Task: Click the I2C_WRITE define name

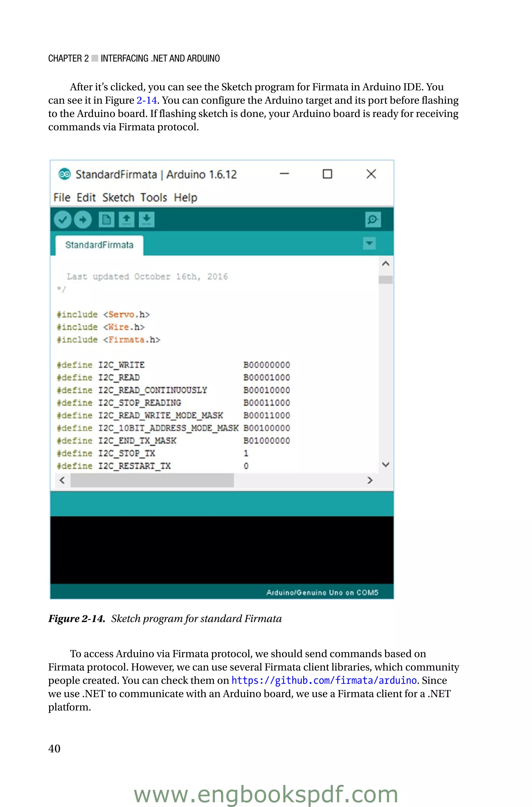Action: coord(122,365)
